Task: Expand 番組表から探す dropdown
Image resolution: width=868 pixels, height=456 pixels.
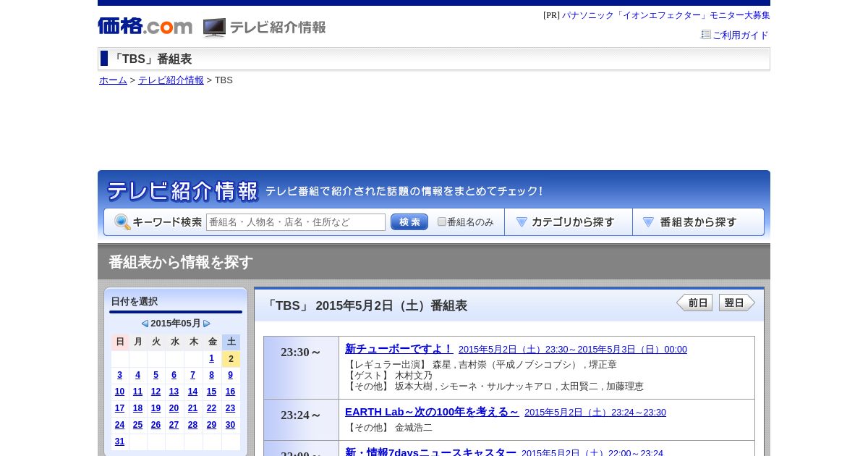Action: pos(698,222)
